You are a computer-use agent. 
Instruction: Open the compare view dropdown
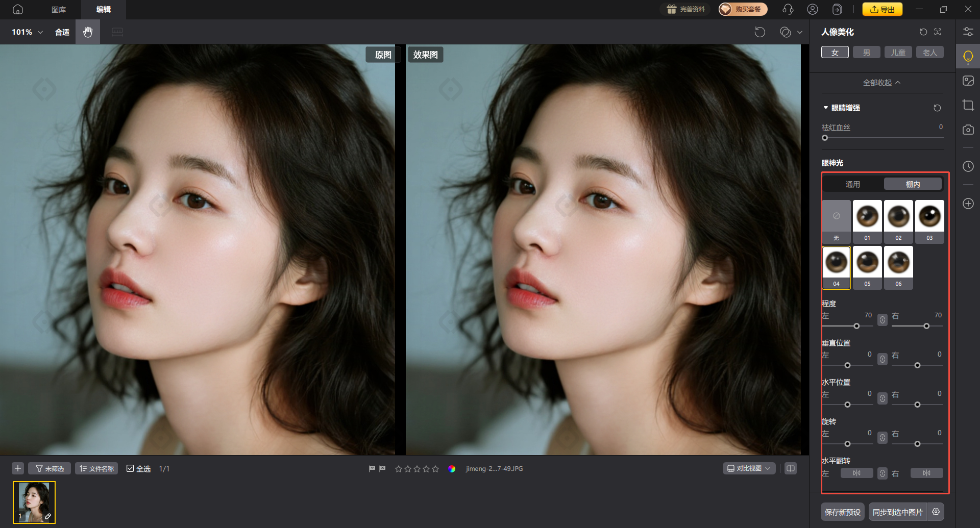[749, 468]
